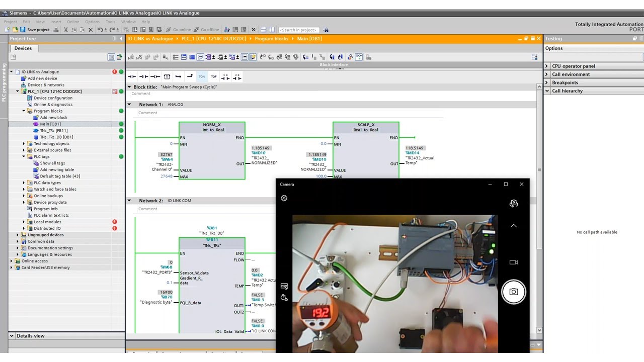Click the Cut scissors icon

click(x=66, y=30)
